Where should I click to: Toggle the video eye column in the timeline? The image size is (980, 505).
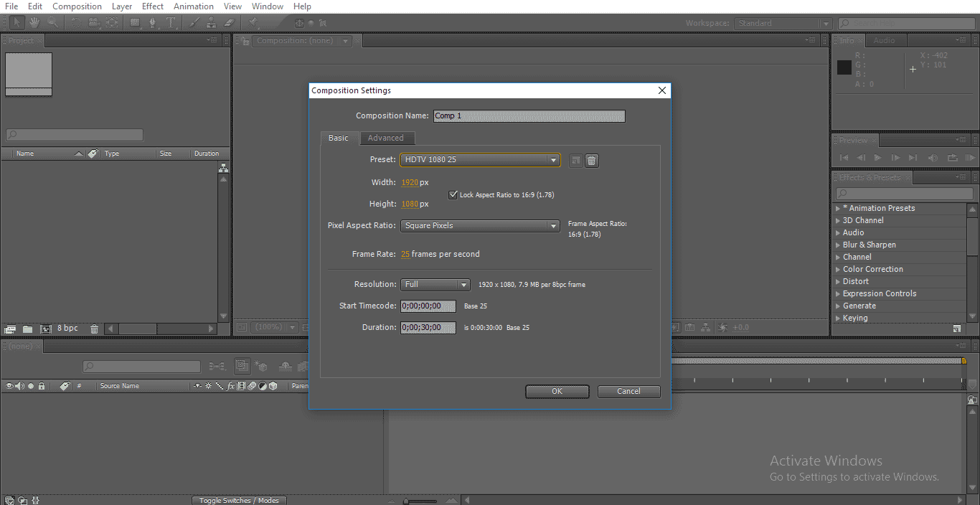[x=9, y=386]
